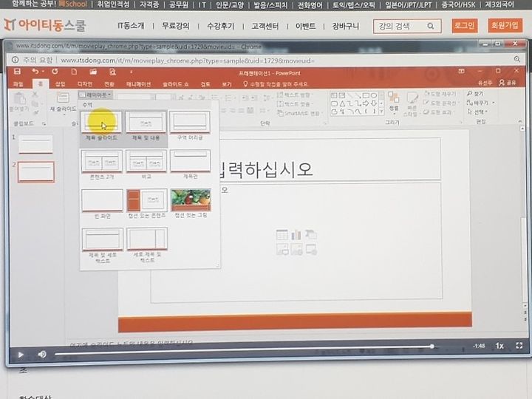Click the Tell Me (수행할 작업을 알려 주세요) box
Image resolution: width=532 pixels, height=399 pixels.
(x=276, y=83)
